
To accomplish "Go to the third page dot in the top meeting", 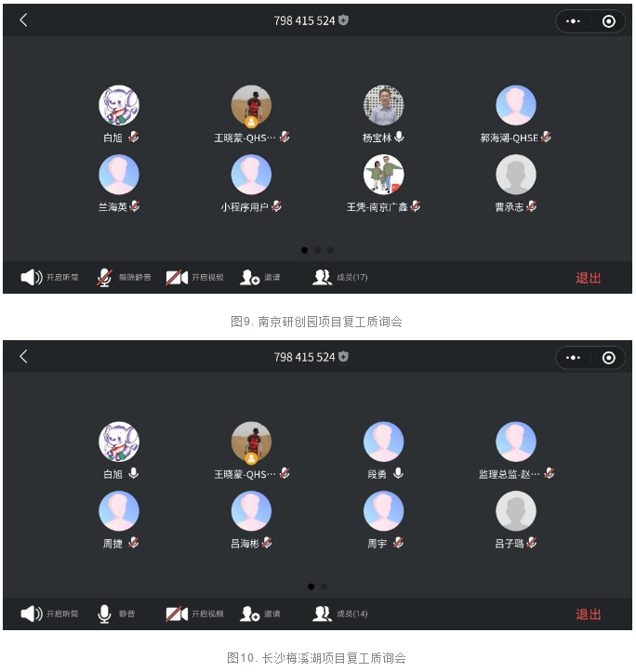I will pyautogui.click(x=330, y=250).
